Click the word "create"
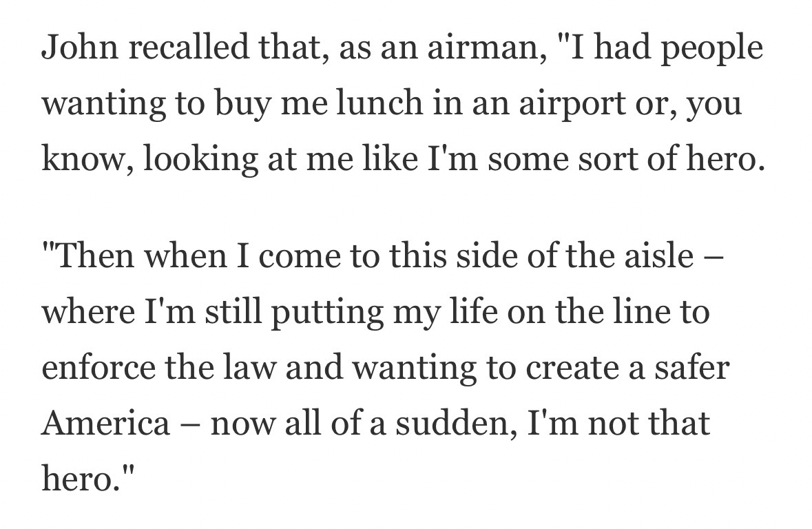 (x=558, y=367)
